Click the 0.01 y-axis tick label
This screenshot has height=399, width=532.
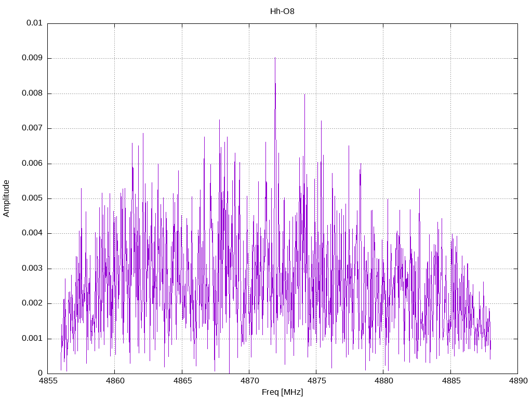click(34, 23)
